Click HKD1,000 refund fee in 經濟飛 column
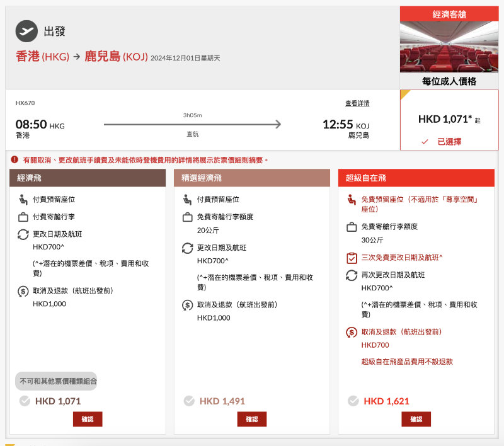 [49, 304]
